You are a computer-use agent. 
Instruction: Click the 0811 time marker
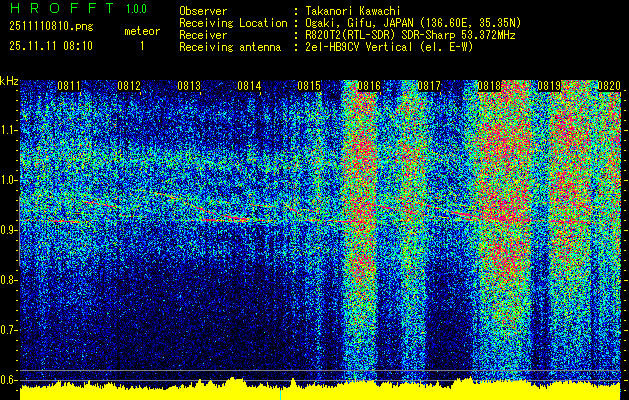(69, 86)
